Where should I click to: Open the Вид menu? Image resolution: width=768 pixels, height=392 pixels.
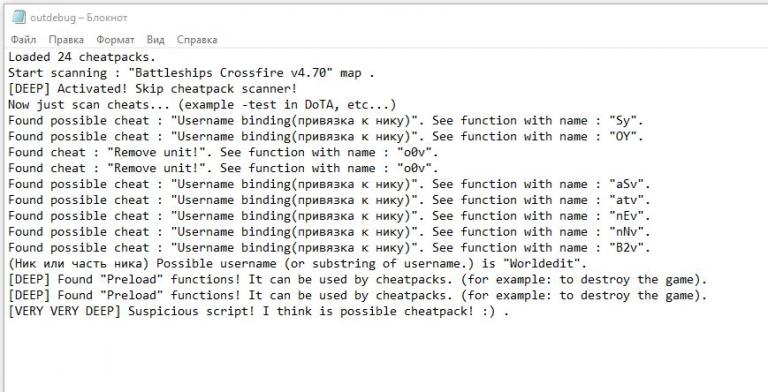coord(155,40)
